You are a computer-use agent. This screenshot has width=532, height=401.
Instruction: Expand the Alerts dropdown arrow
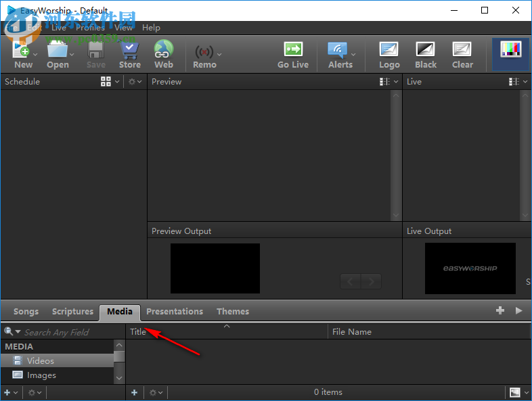point(353,54)
